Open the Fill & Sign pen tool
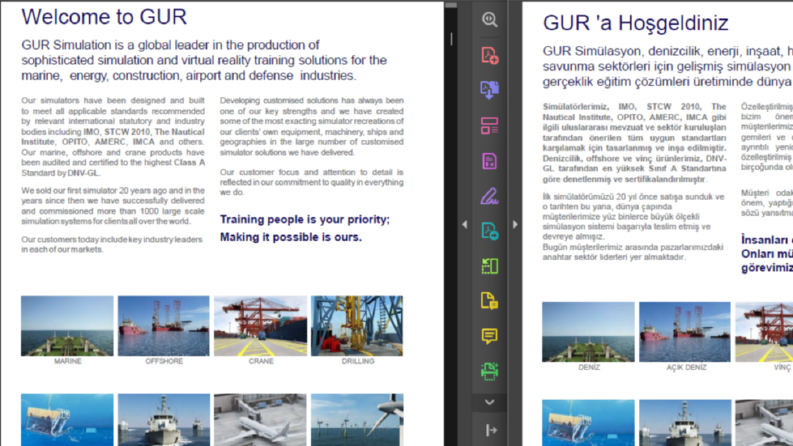The width and height of the screenshot is (793, 446). pyautogui.click(x=489, y=196)
